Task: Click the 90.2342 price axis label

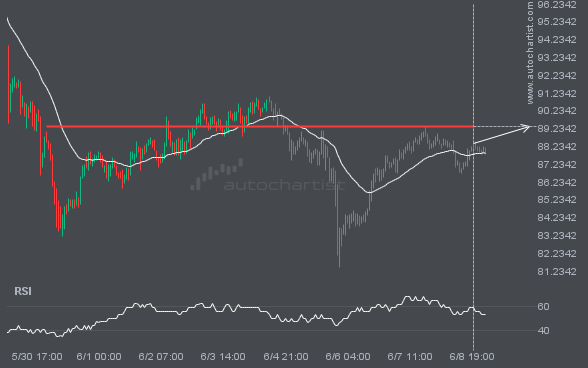Action: point(556,111)
